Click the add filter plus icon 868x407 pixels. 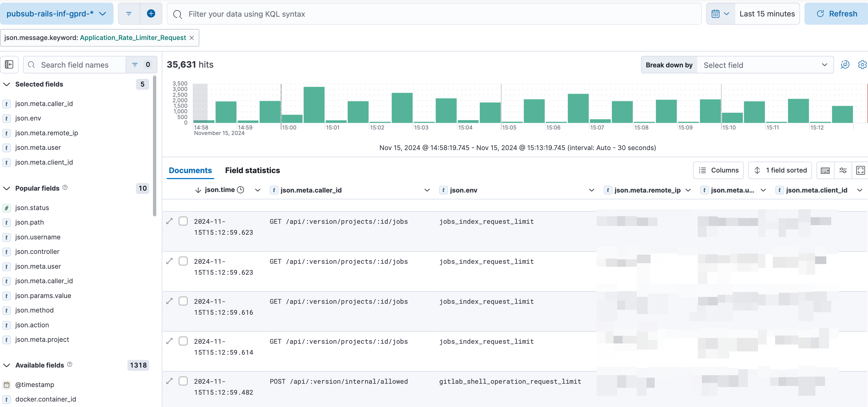(x=151, y=14)
